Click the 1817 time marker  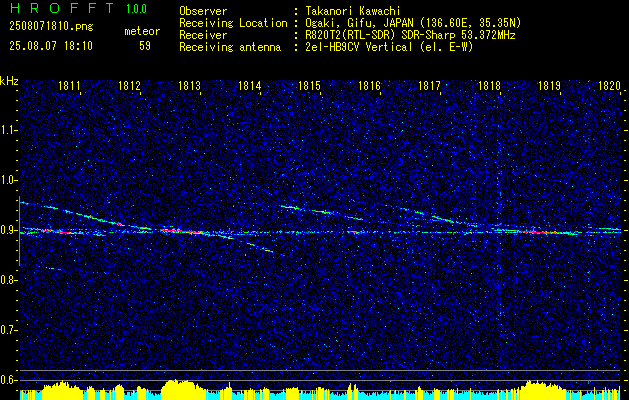tap(429, 86)
